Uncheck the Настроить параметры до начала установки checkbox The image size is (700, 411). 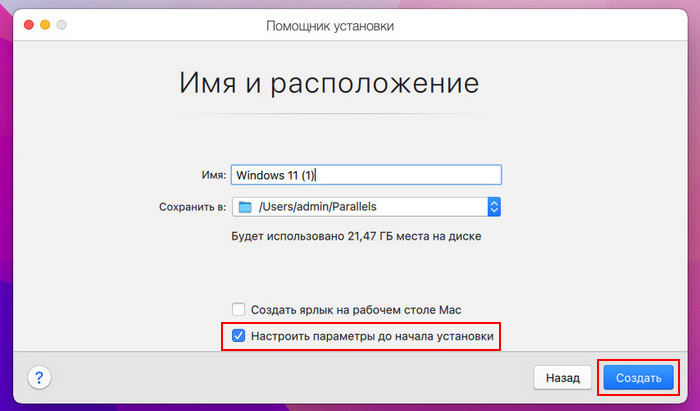(x=238, y=337)
